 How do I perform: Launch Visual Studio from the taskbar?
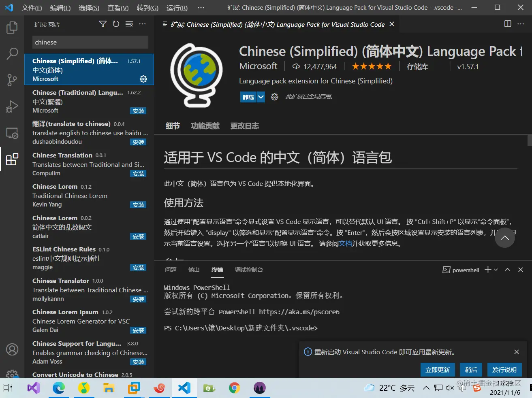pos(34,388)
